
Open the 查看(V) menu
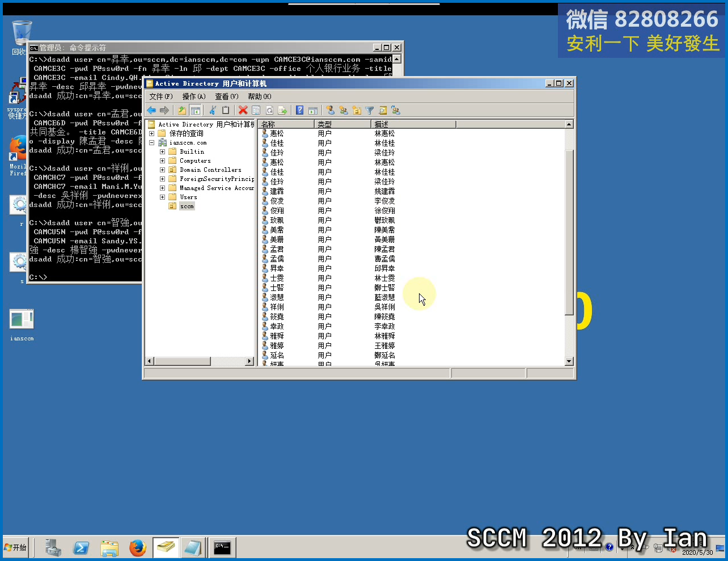(227, 96)
